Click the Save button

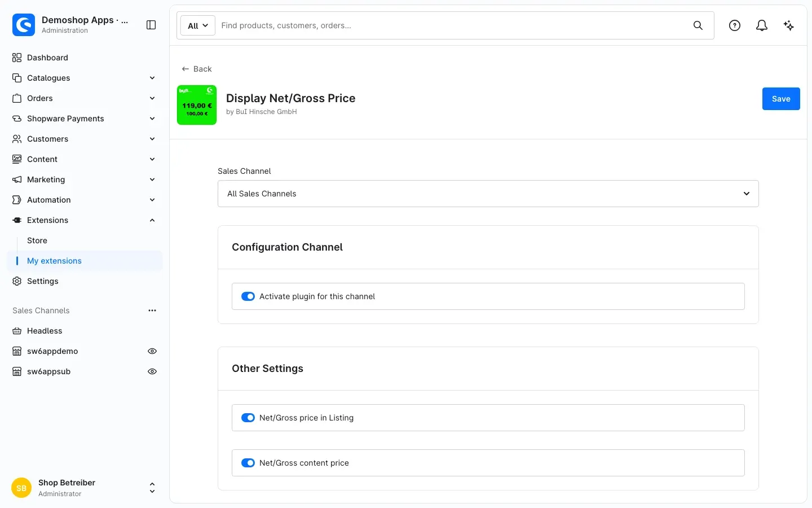(781, 99)
